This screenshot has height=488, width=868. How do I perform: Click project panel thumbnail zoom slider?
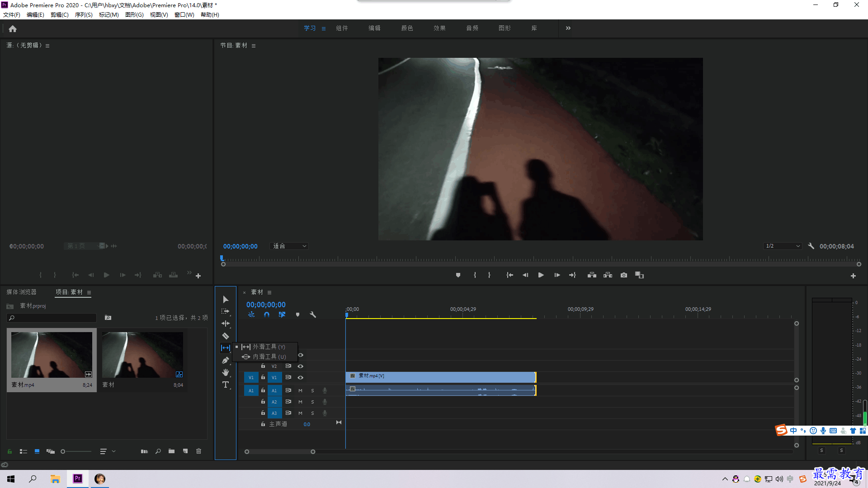point(76,451)
